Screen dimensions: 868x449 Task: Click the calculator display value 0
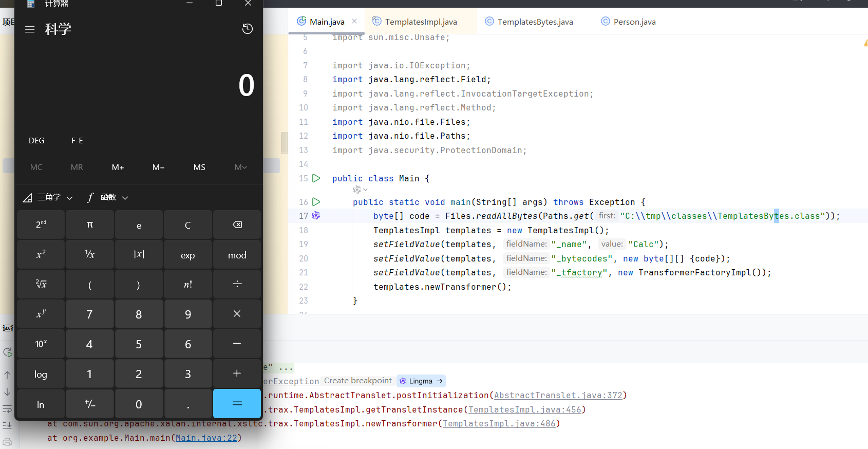coord(246,85)
